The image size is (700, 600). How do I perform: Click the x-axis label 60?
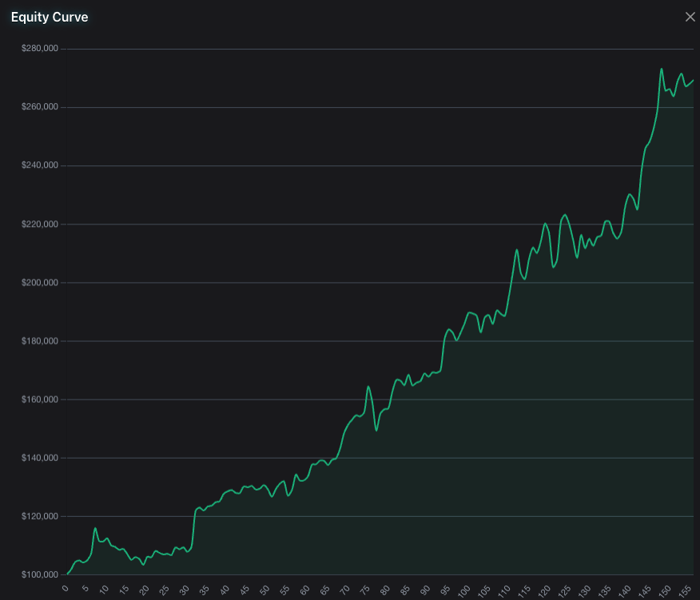304,590
